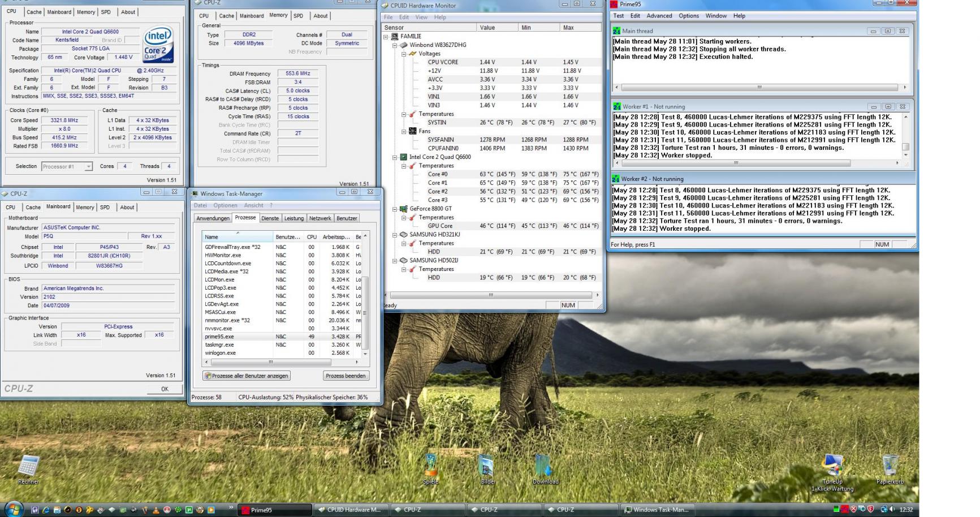Select prime95.exe row in process list
Image resolution: width=980 pixels, height=517 pixels.
click(282, 337)
